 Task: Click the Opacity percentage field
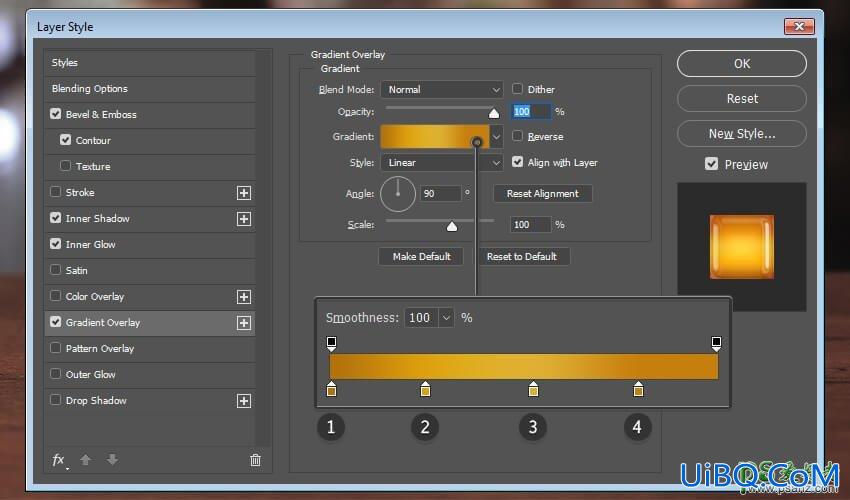coord(531,112)
